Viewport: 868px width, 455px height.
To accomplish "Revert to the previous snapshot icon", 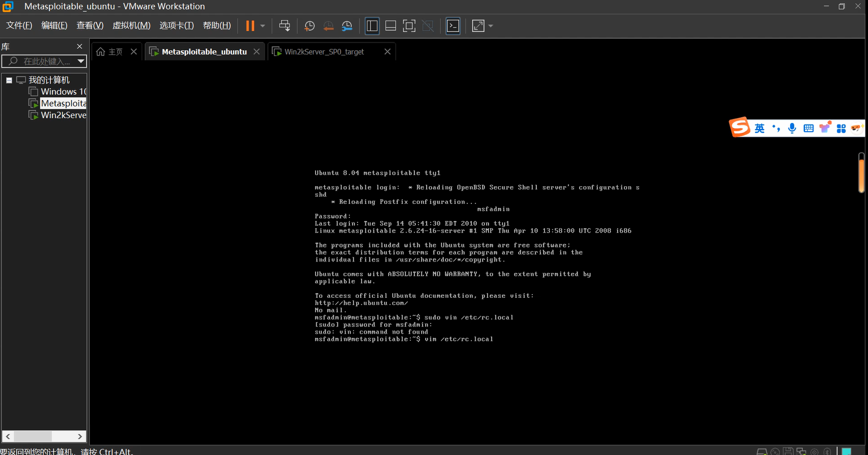I will (x=328, y=26).
